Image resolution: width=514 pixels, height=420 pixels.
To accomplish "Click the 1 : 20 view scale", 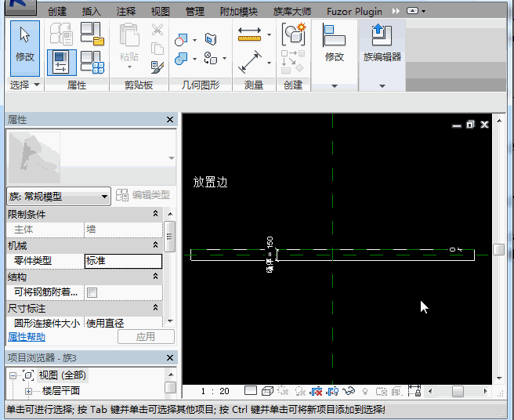I will click(214, 391).
